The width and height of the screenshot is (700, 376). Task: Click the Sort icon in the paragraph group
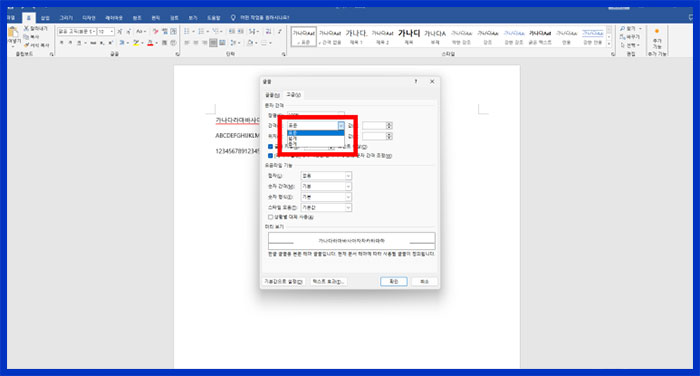click(268, 31)
